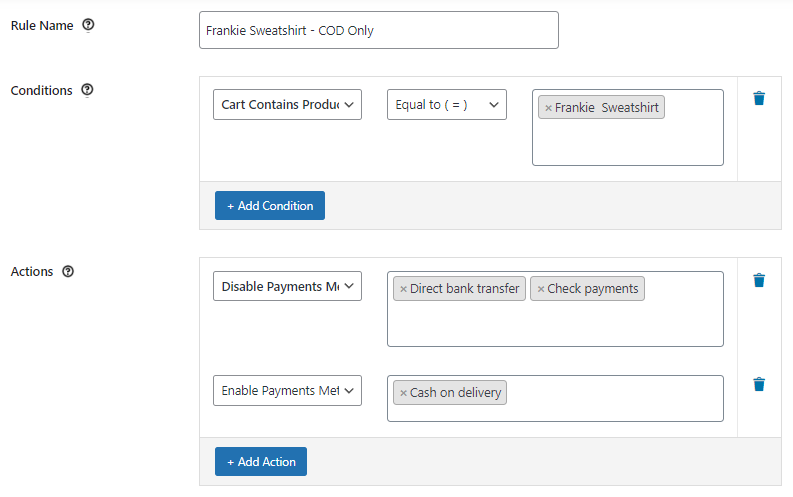Delete the Disable Payments Method action row

(759, 280)
